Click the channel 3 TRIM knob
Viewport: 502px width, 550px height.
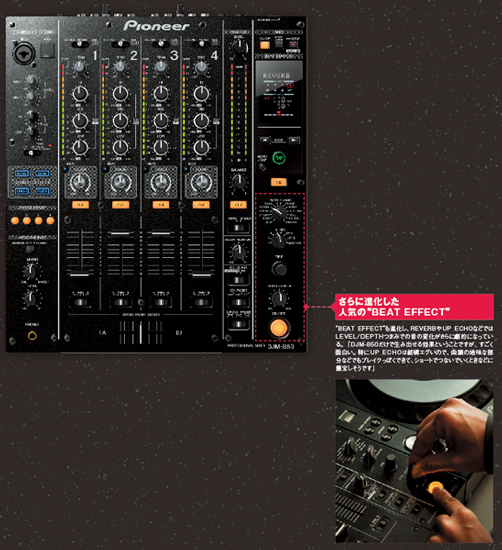(161, 67)
